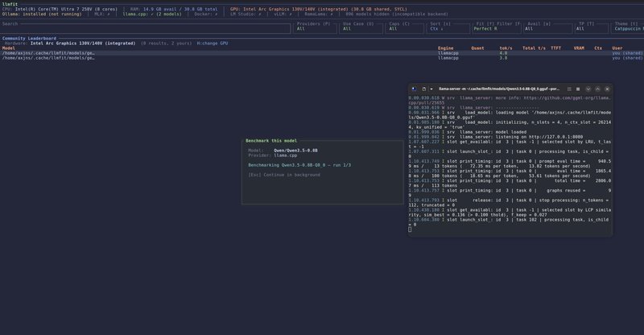Open the Avail filter dropdown
The height and width of the screenshot is (335, 644).
pos(547,28)
